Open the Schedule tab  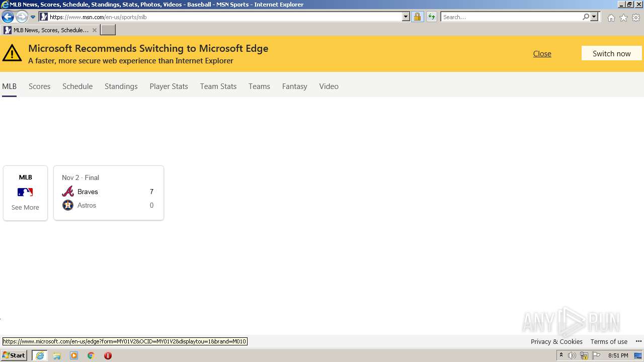click(77, 86)
